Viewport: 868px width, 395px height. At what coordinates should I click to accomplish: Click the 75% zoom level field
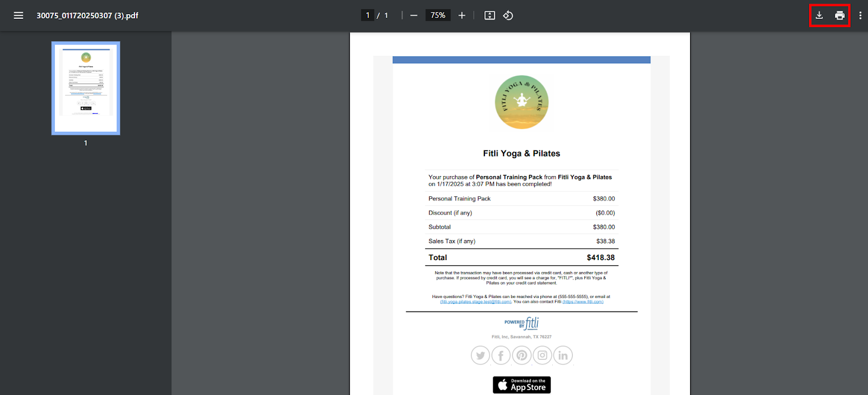click(x=438, y=15)
